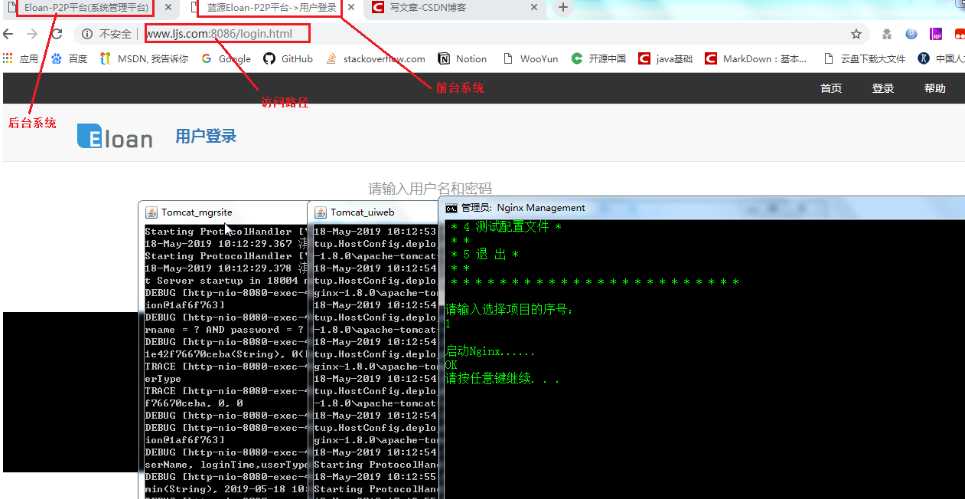Screen dimensions: 965x499
Task: Open the java基础 bookmark
Action: [x=665, y=59]
